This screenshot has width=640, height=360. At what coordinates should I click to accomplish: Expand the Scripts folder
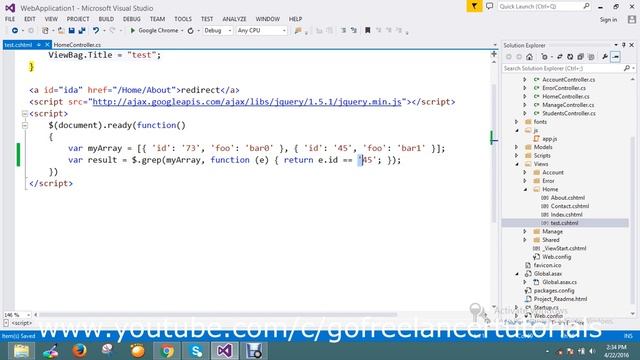click(x=516, y=156)
